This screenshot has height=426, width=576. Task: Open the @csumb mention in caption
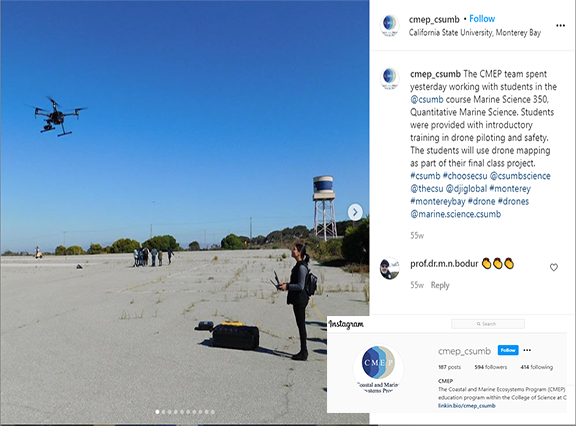pos(427,100)
